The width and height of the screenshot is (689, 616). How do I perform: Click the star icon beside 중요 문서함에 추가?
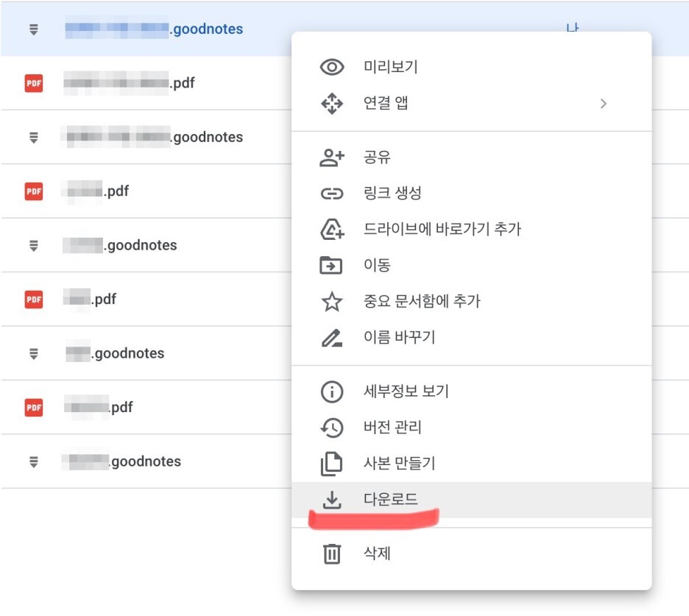coord(332,302)
